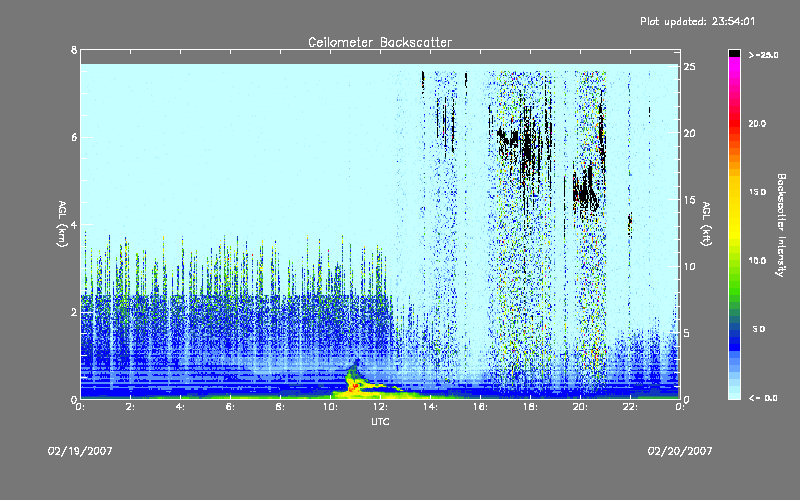Click the 'Backscatter Intensity' colorbar label
The width and height of the screenshot is (800, 500).
pyautogui.click(x=781, y=225)
